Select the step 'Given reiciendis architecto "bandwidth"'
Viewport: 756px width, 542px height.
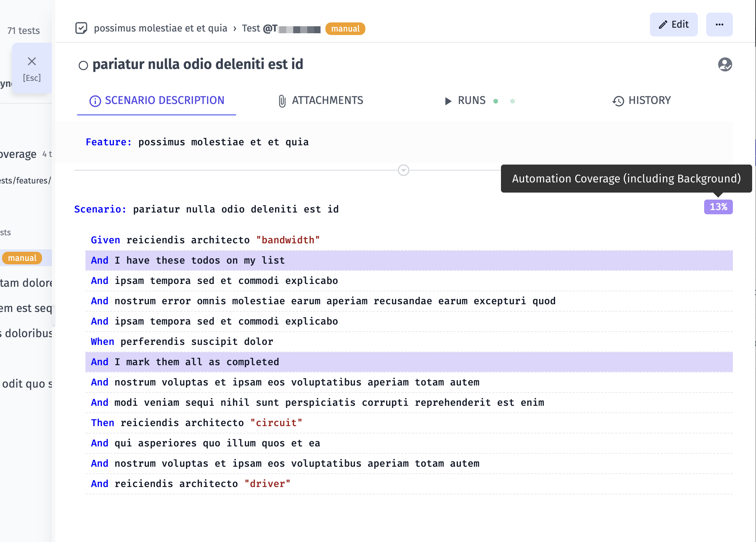(x=409, y=240)
